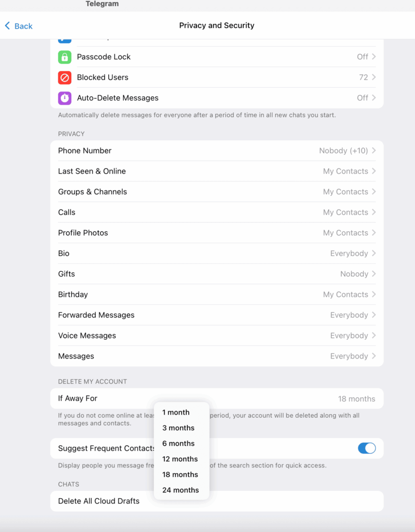Expand the Gifts privacy chevron
415x532 pixels.
(374, 274)
